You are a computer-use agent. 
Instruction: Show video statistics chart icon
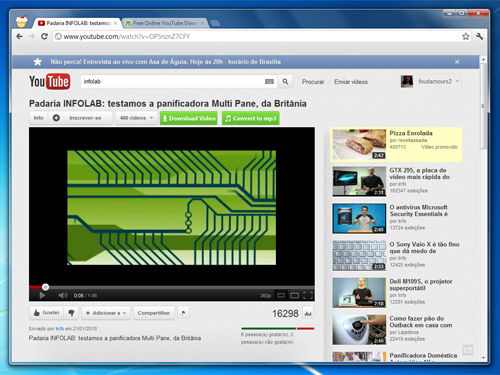[308, 313]
